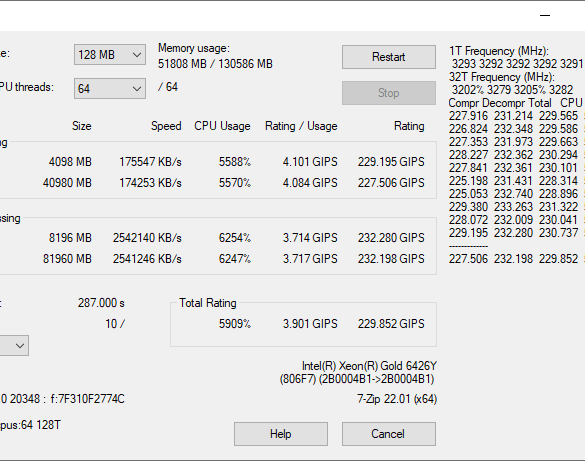
Task: Click the 1T Frequency (MHz) label
Action: [x=499, y=51]
